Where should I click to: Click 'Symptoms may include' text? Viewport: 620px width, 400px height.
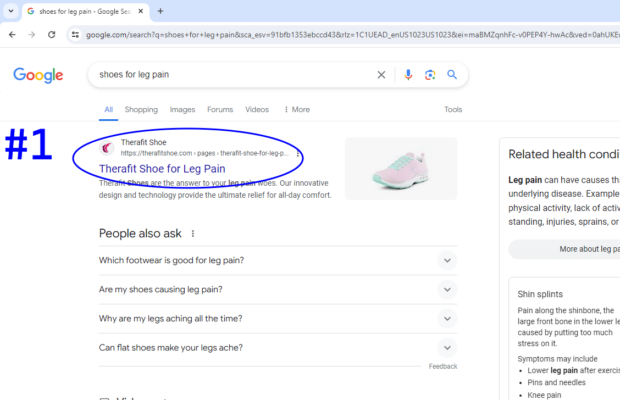(x=557, y=359)
